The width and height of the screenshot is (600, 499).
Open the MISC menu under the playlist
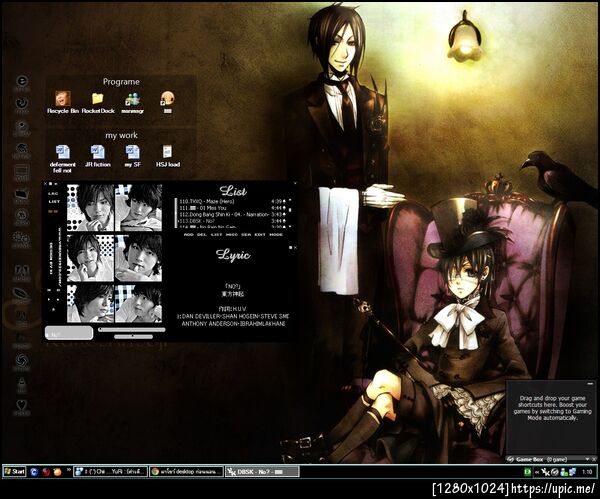pos(232,235)
